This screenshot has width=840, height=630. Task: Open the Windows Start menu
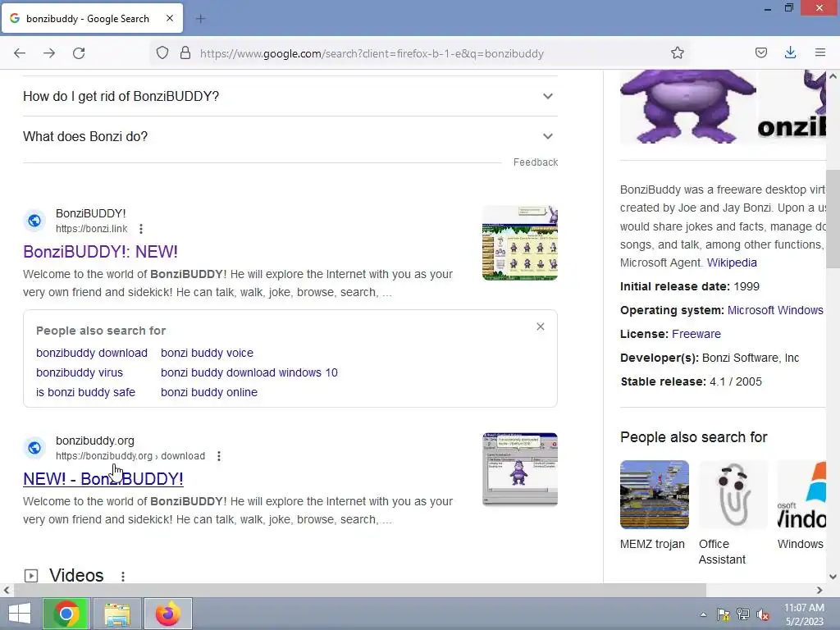pyautogui.click(x=20, y=614)
